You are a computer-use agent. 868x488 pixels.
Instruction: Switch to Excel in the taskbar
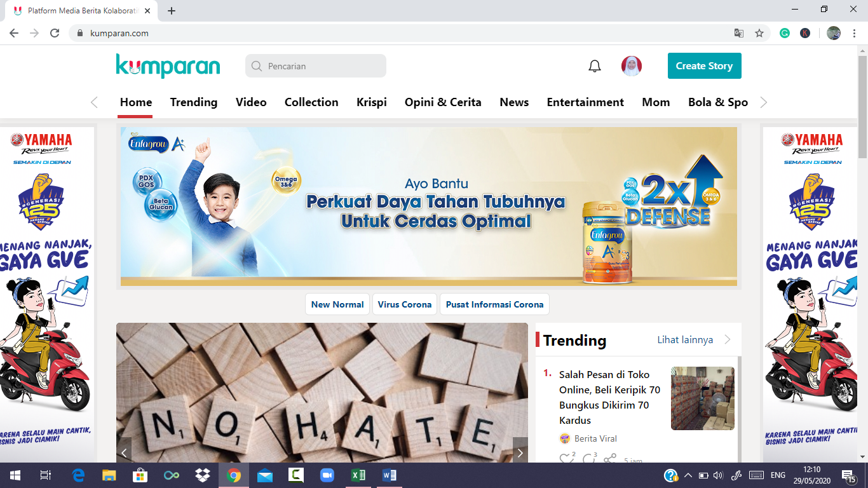coord(358,475)
